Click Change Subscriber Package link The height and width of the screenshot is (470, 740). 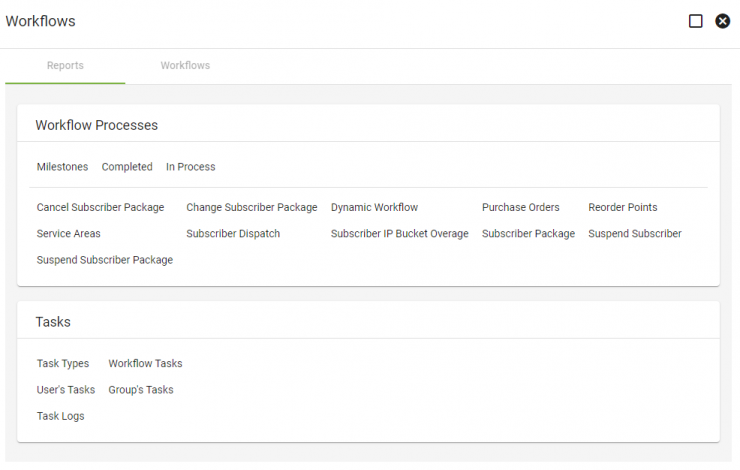pos(252,207)
